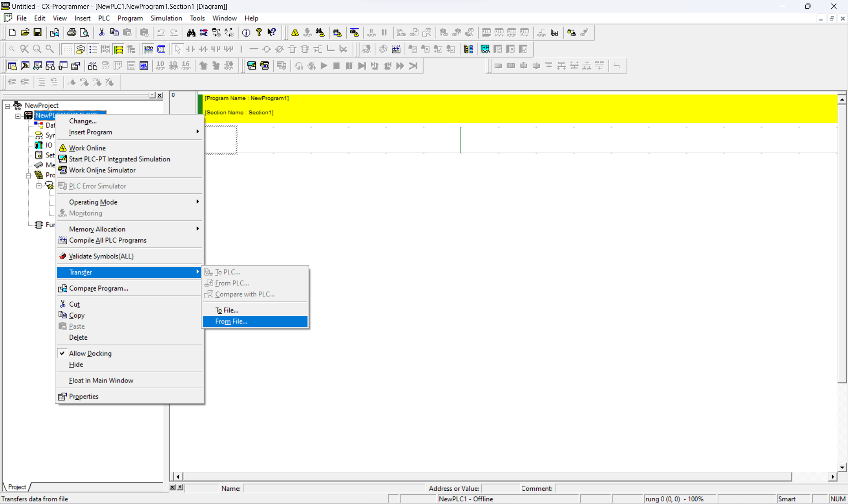848x504 pixels.
Task: Click the Work Online warning triangle toolbar icon
Action: pos(295,33)
